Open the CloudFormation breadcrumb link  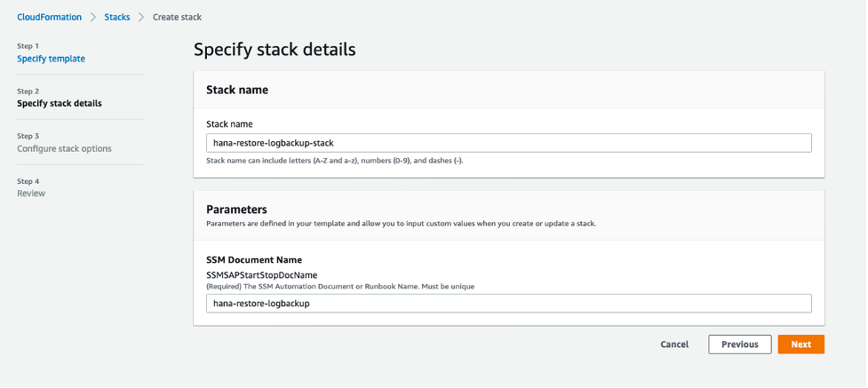(49, 17)
